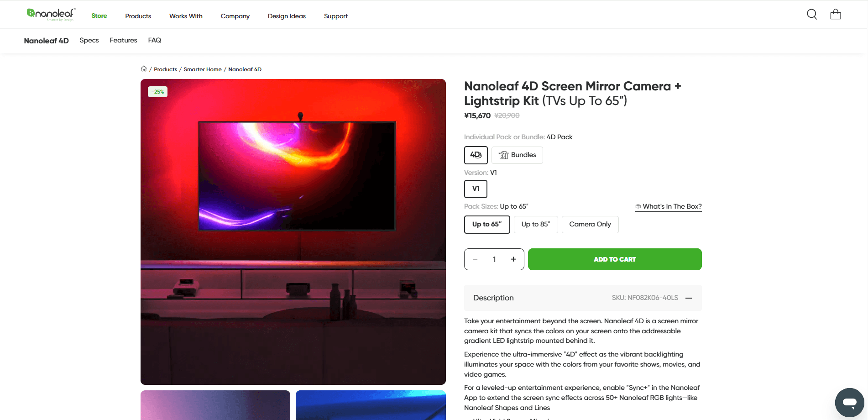Click the quantity input field
The width and height of the screenshot is (868, 420).
[x=494, y=259]
